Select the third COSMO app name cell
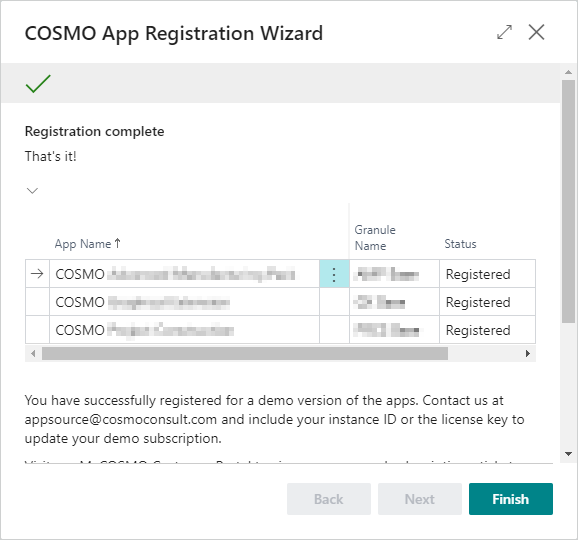This screenshot has height=540, width=578. tap(184, 330)
